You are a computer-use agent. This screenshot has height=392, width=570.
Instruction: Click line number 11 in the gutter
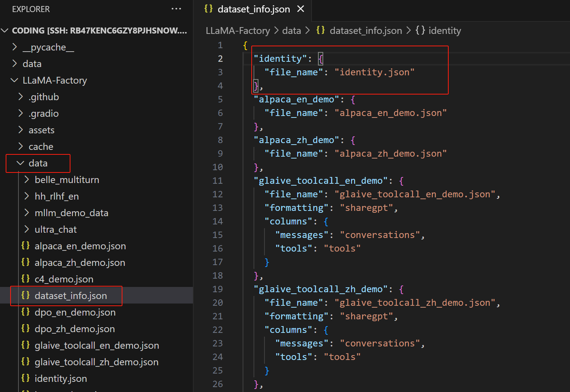click(218, 181)
